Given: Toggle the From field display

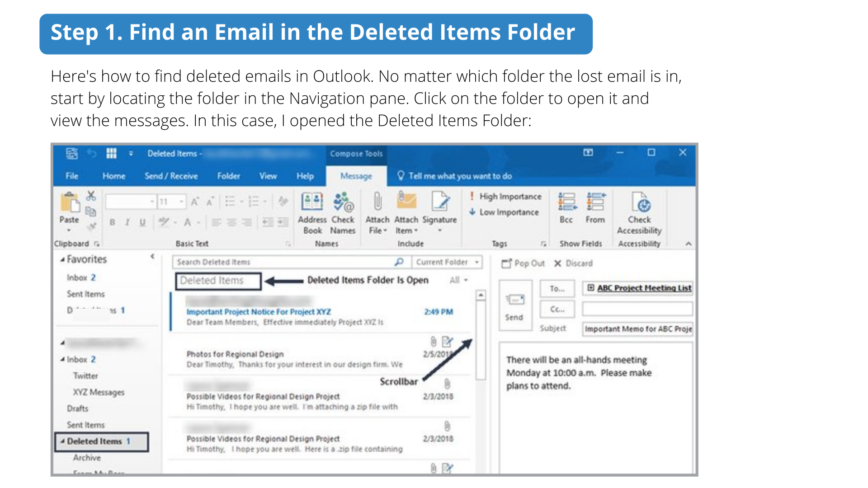Looking at the screenshot, I should point(595,202).
